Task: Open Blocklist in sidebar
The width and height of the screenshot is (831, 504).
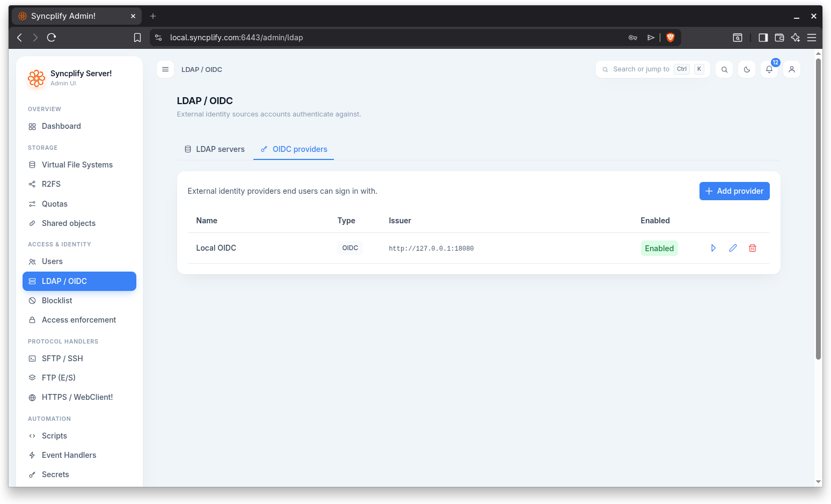Action: [x=79, y=301]
